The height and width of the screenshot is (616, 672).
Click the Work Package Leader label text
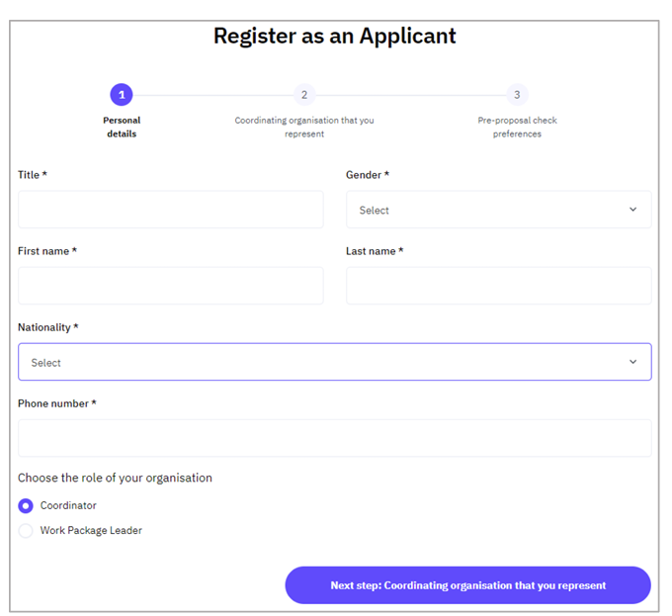point(91,530)
